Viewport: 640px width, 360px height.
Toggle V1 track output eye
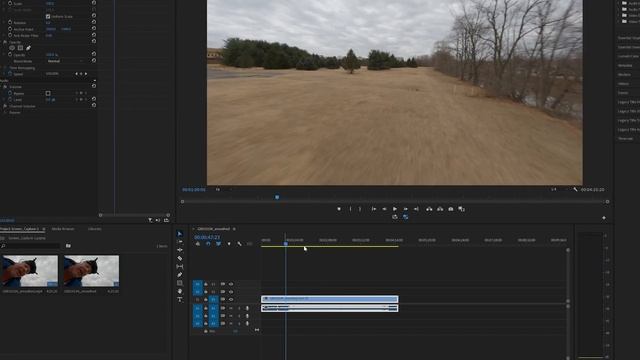[231, 300]
